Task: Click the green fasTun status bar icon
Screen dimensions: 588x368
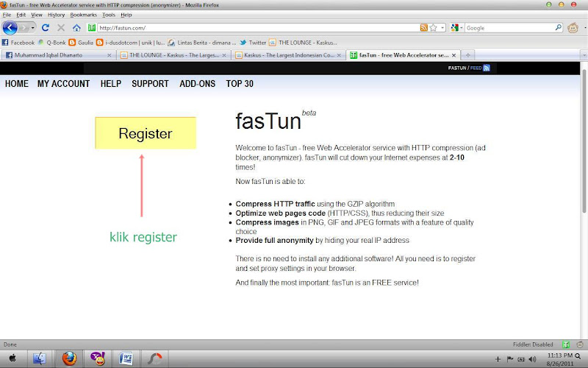Action: pyautogui.click(x=566, y=344)
